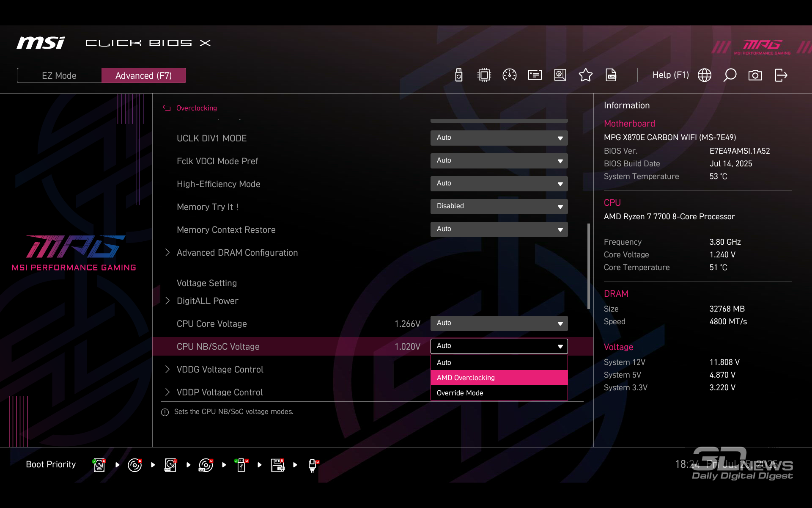Viewport: 812px width, 508px height.
Task: Open the search magnifier icon
Action: tap(730, 75)
